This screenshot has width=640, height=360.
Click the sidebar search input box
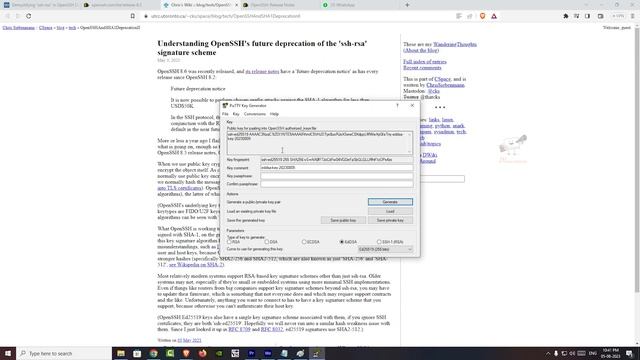[x=442, y=179]
